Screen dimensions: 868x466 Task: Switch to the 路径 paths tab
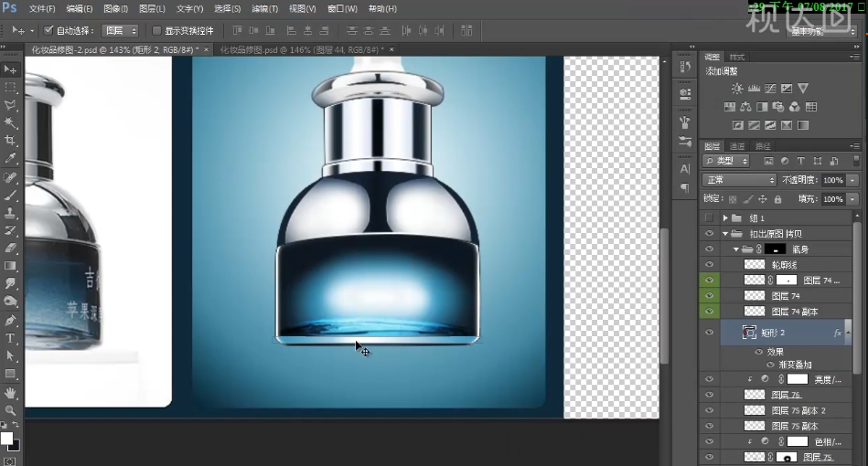(763, 146)
